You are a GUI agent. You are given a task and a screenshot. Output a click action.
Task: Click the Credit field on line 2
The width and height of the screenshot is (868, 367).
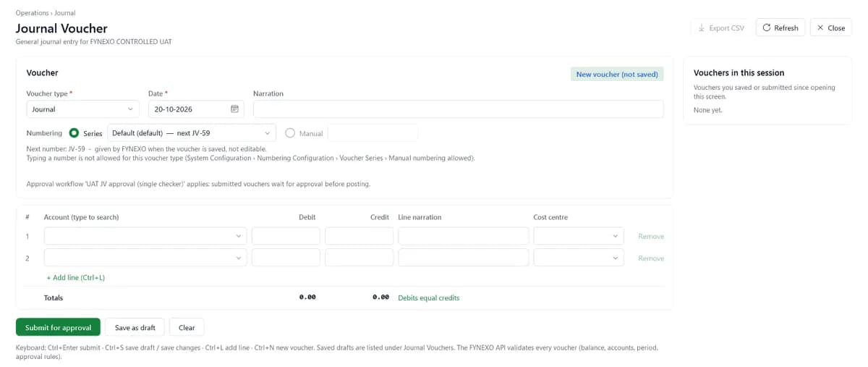point(359,258)
